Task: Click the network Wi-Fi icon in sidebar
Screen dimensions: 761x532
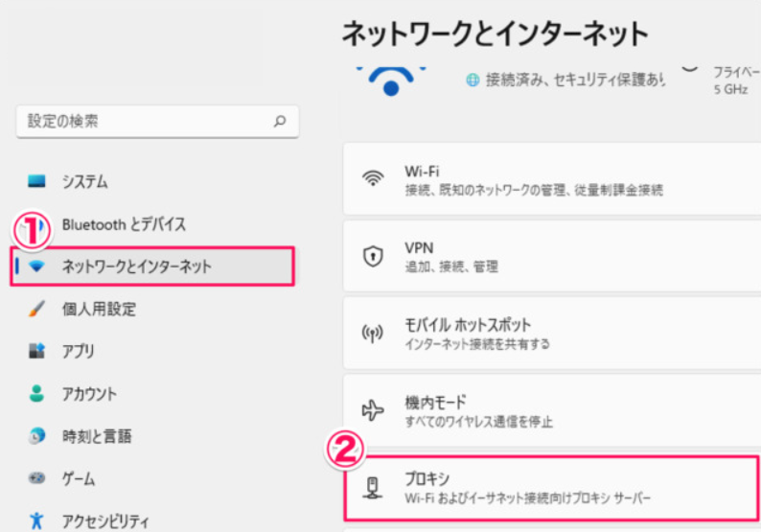Action: (37, 266)
